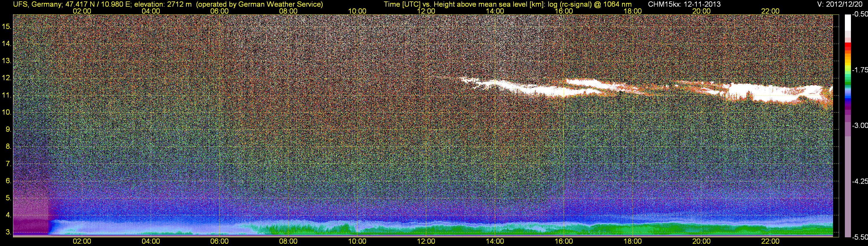Image resolution: width=868 pixels, height=246 pixels.
Task: Click the green band of the color scale
Action: click(x=848, y=84)
